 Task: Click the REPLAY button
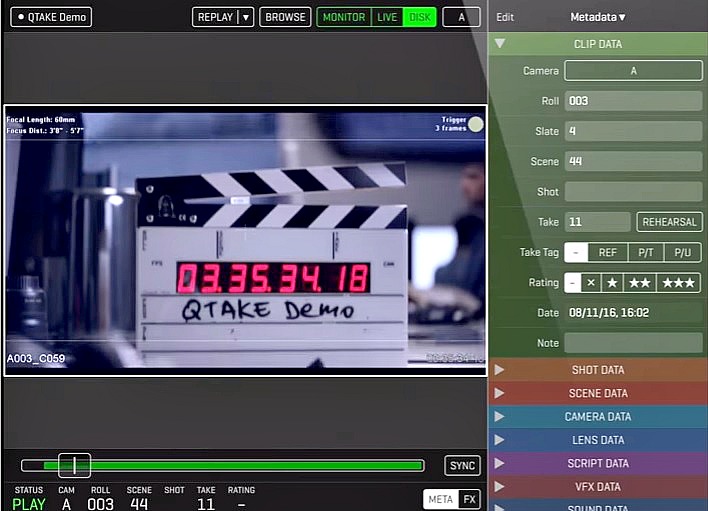[215, 17]
